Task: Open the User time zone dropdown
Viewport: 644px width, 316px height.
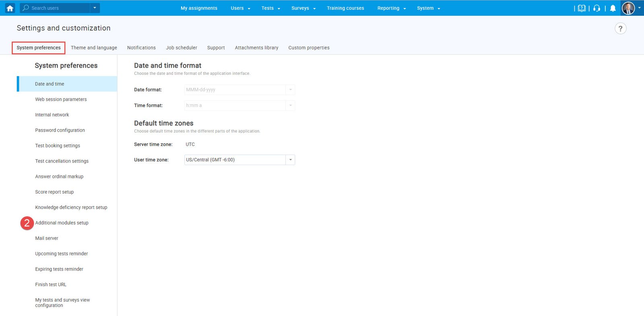Action: [x=290, y=160]
